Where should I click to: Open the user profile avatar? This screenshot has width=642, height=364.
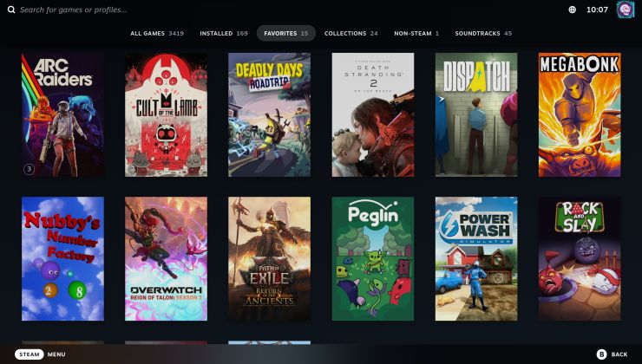click(x=626, y=10)
